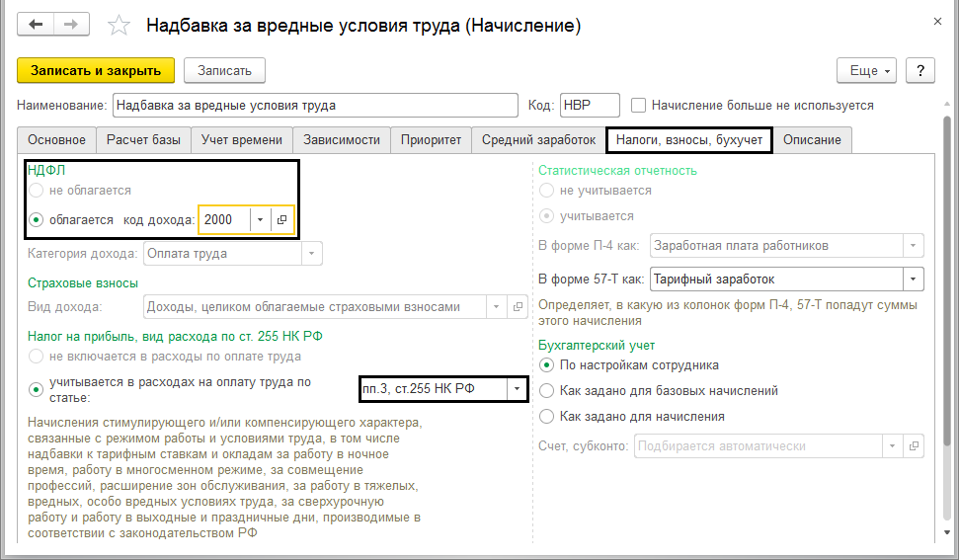Enable 'Начисление больше не используется' checkbox
This screenshot has width=959, height=560.
639,106
